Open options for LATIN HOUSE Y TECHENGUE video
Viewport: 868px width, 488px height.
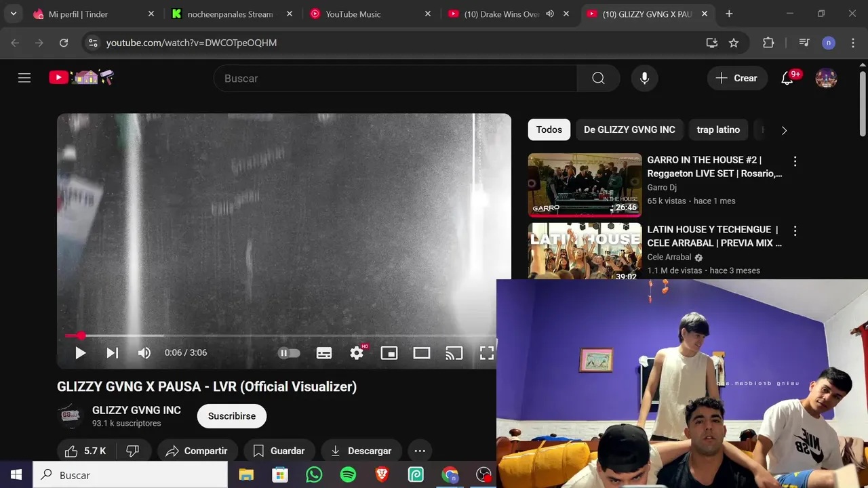coord(795,231)
